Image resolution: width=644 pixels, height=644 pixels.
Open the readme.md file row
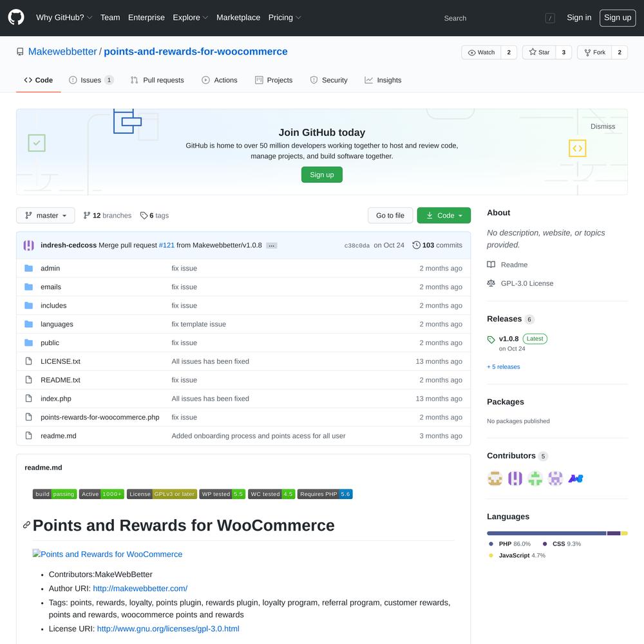(x=243, y=436)
